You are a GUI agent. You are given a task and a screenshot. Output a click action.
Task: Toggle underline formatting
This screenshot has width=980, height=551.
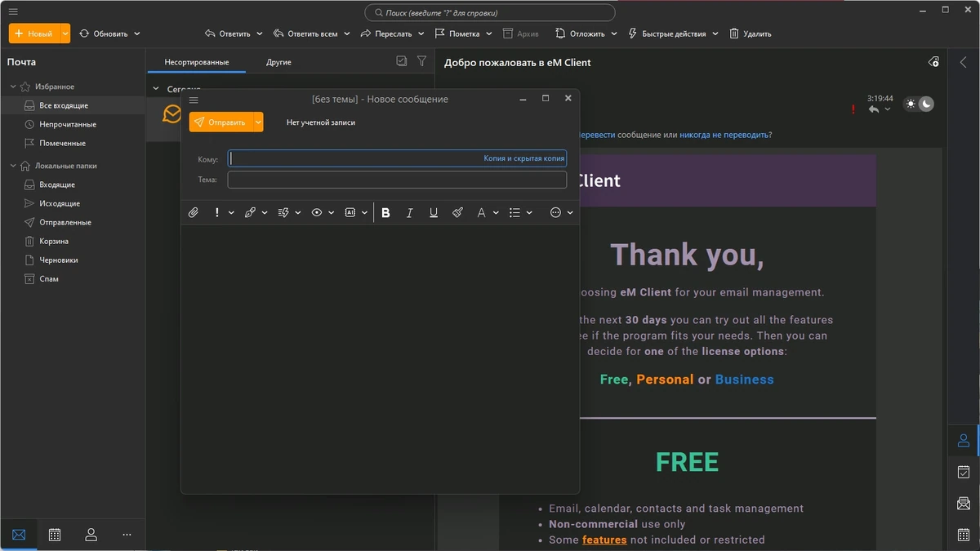pyautogui.click(x=434, y=212)
